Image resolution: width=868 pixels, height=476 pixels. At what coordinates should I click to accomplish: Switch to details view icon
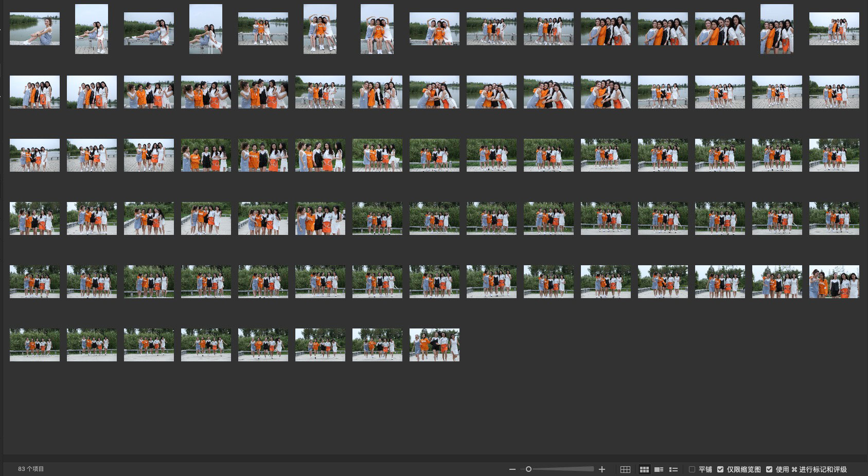click(659, 469)
